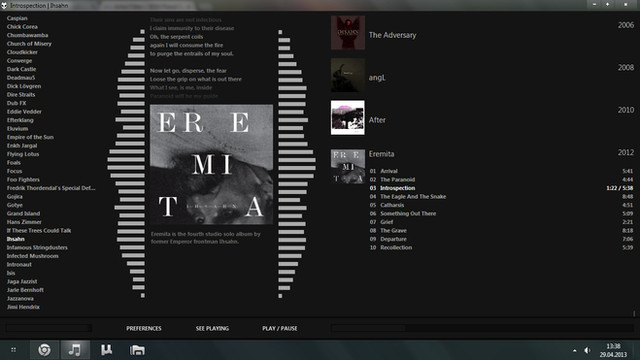The image size is (640, 360).
Task: Click the skull icon in title bar
Action: 4,5
